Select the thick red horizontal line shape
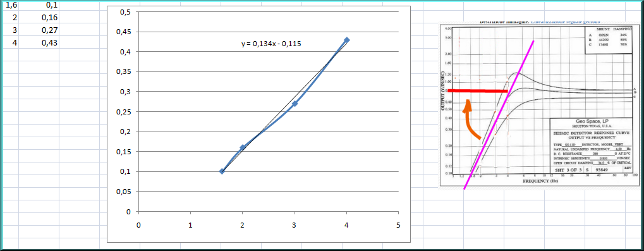 tap(478, 91)
